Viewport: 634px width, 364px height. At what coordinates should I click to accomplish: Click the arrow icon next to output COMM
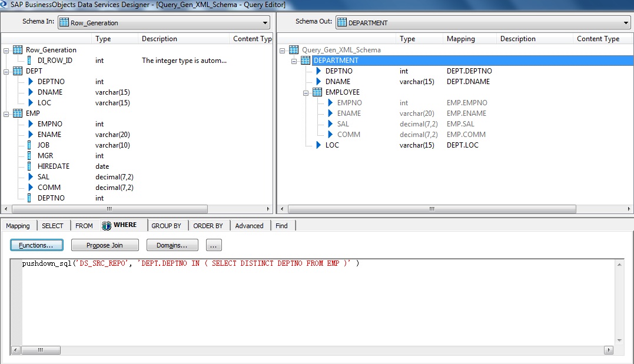click(x=330, y=135)
